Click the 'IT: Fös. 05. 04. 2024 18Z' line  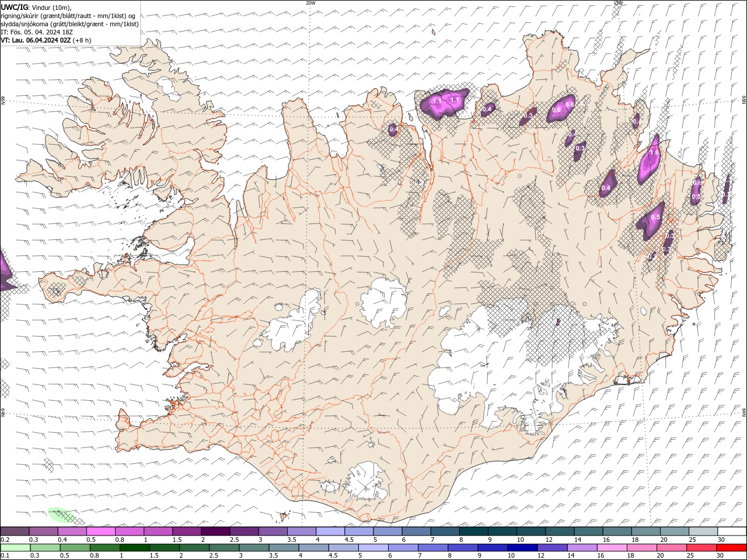38,32
